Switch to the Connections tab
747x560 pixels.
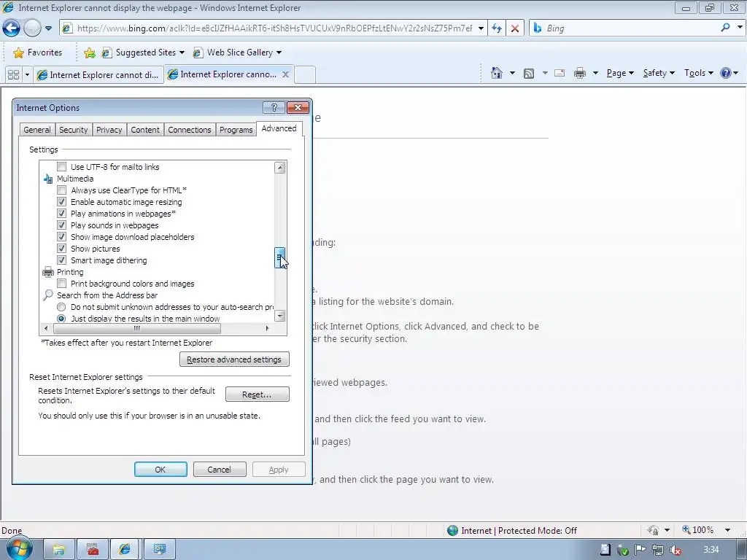[x=190, y=130]
